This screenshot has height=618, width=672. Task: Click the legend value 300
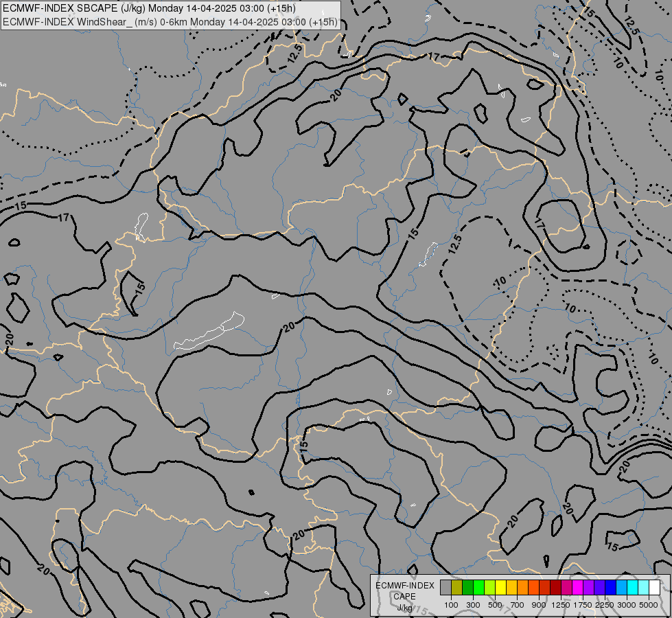coord(473,605)
